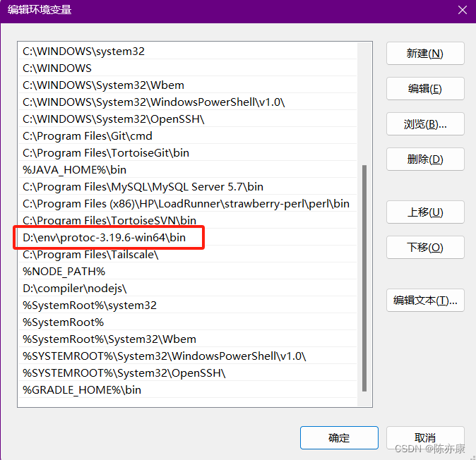Select C:\Program Files\Tailscale\ entry
476x460 pixels.
pyautogui.click(x=187, y=255)
